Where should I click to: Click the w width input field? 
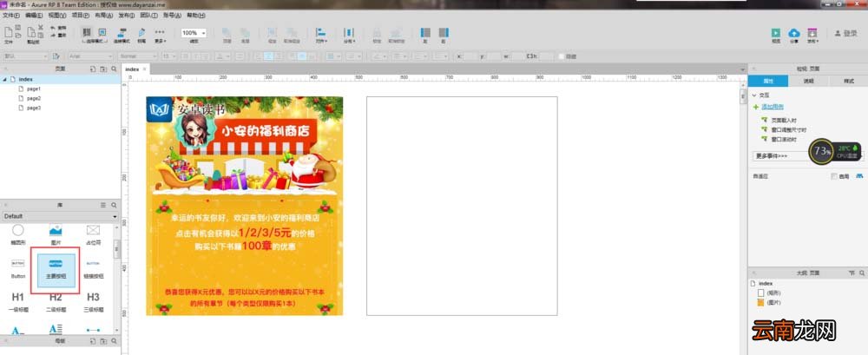point(517,56)
